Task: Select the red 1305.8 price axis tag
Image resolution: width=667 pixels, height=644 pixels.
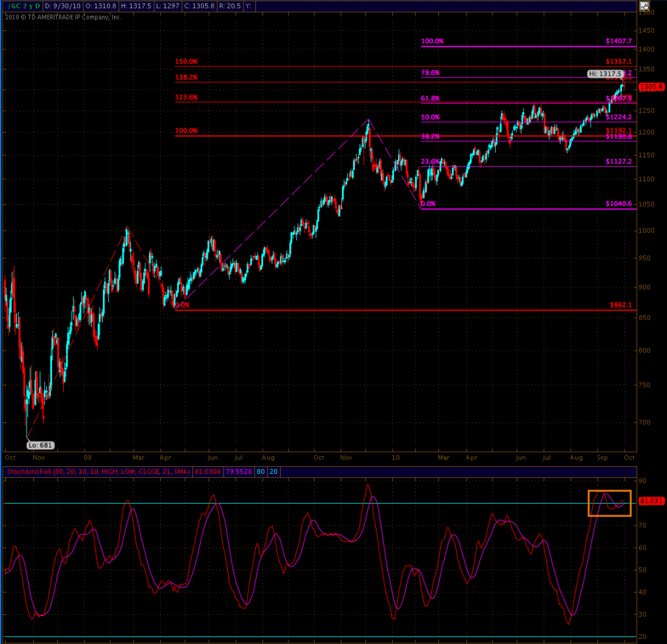Action: pos(651,86)
